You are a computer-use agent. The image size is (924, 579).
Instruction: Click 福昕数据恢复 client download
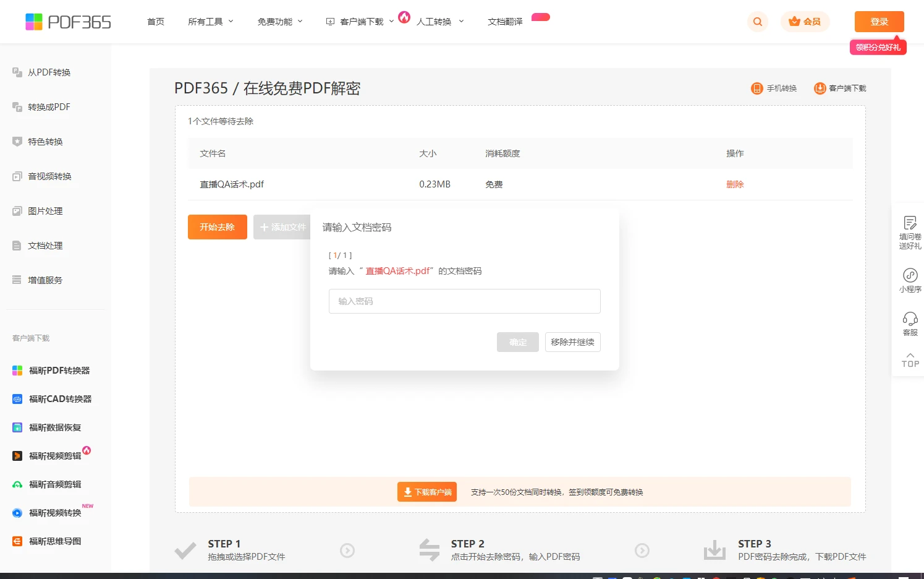pyautogui.click(x=48, y=427)
